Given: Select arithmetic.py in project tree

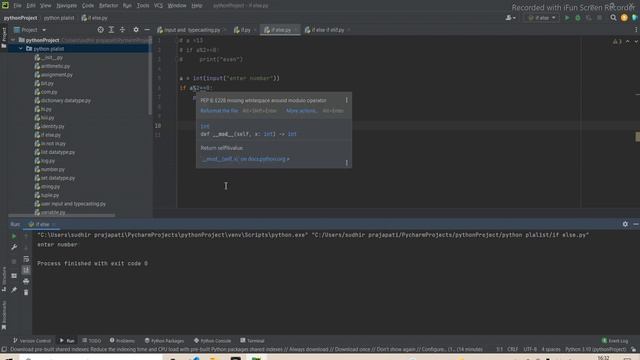Looking at the screenshot, I should (52, 66).
